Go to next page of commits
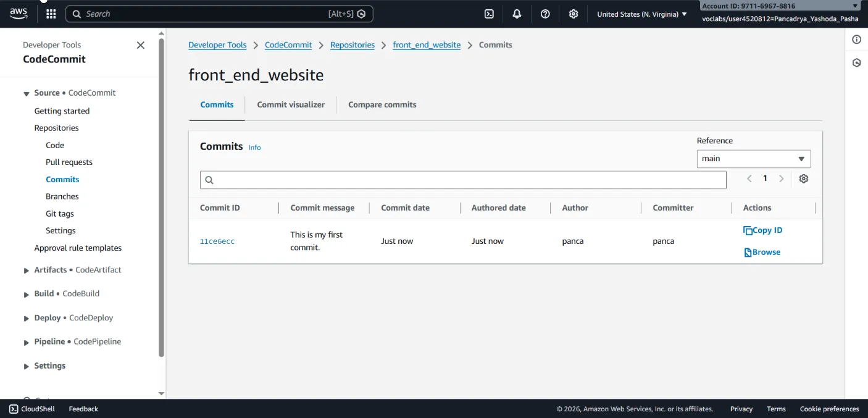Viewport: 868px width, 418px height. [x=781, y=178]
